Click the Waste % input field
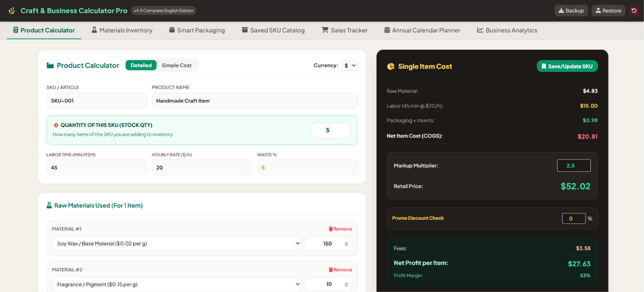 307,167
